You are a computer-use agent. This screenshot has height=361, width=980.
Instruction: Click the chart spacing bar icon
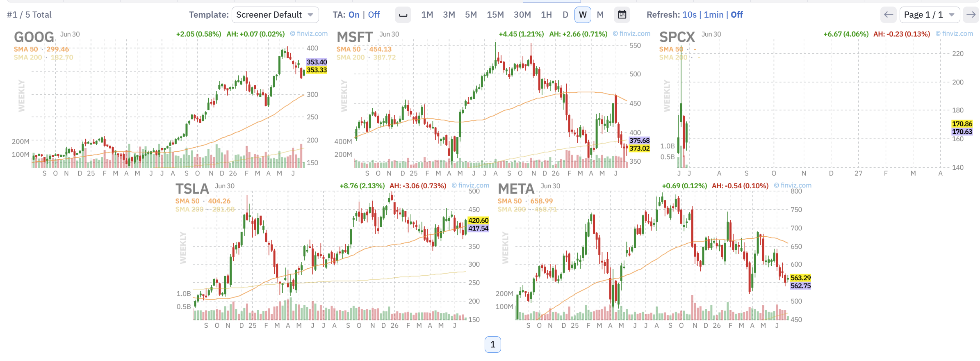point(403,15)
